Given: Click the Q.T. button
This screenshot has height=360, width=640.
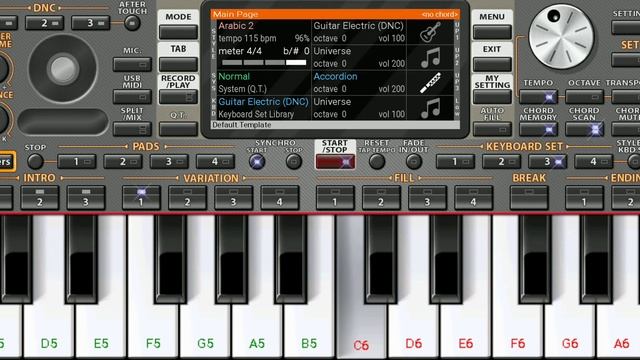Looking at the screenshot, I should pyautogui.click(x=178, y=129).
